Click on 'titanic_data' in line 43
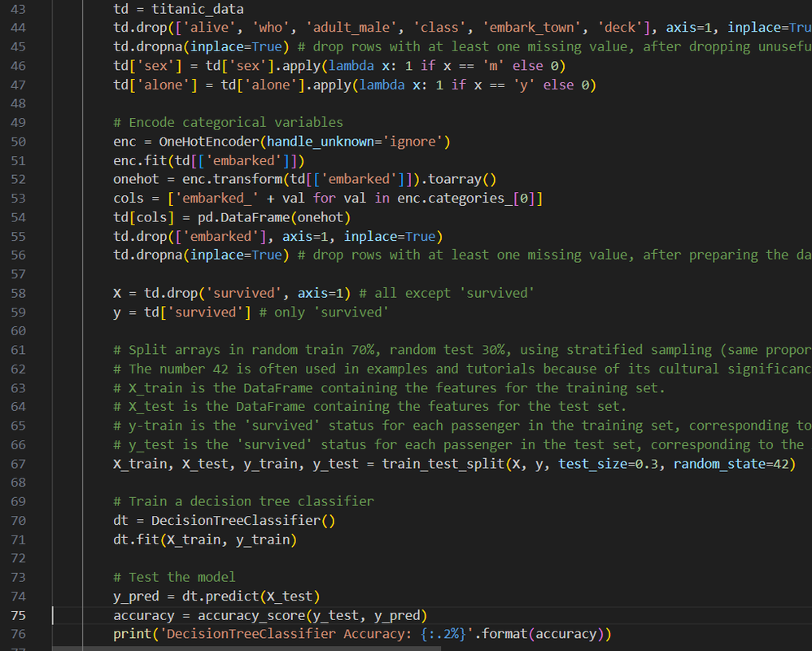The width and height of the screenshot is (812, 651). [x=197, y=9]
